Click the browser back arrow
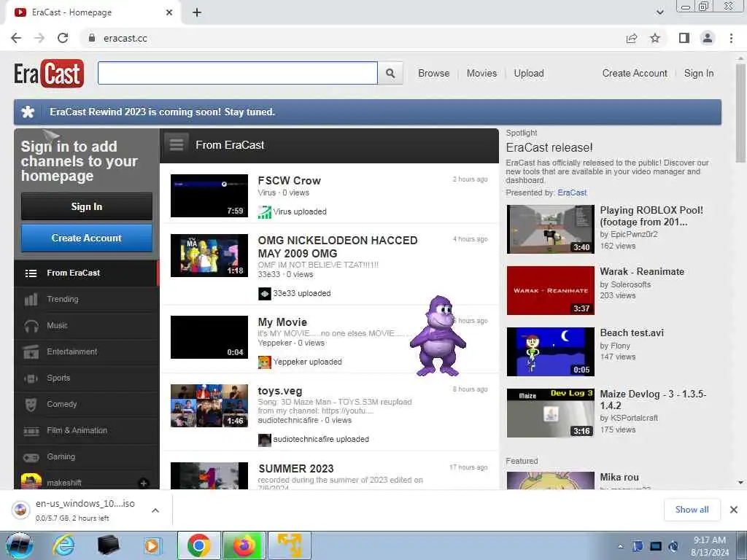Image resolution: width=747 pixels, height=560 pixels. tap(16, 38)
